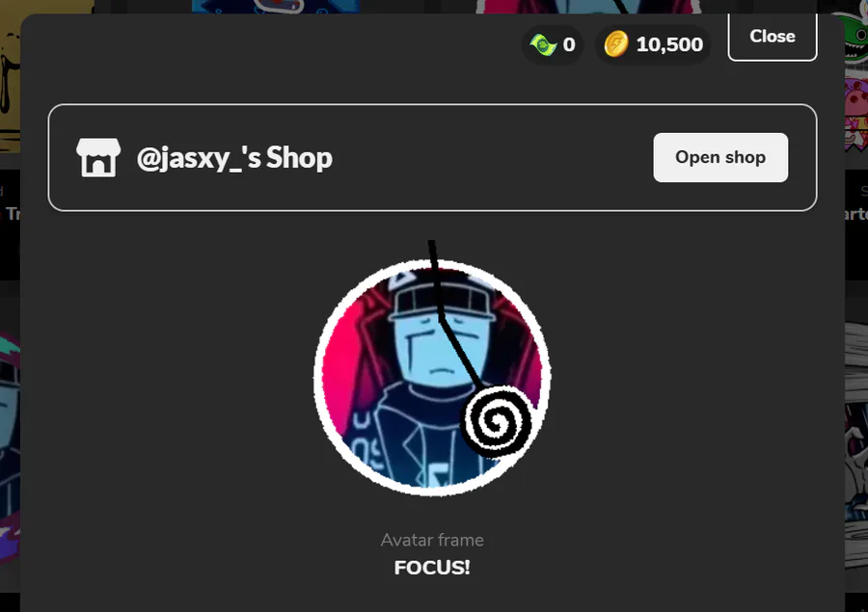Click the 10,500 coin balance
The image size is (868, 612).
click(x=669, y=44)
